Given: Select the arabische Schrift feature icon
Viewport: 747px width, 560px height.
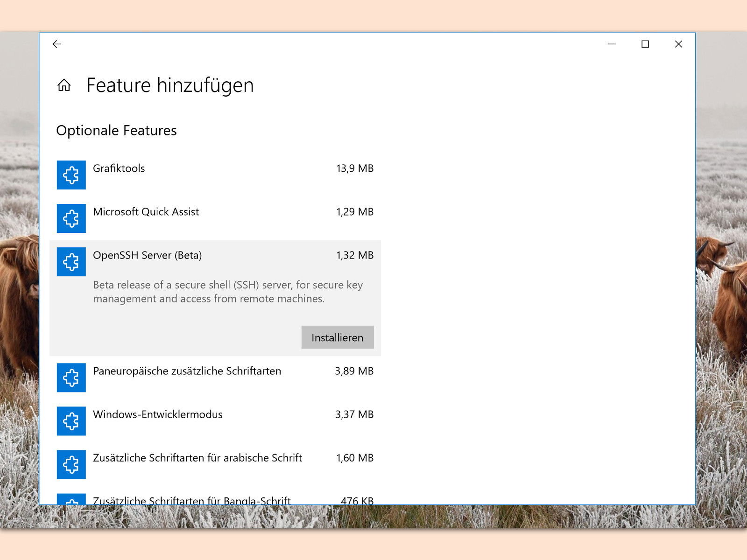Looking at the screenshot, I should [x=71, y=464].
